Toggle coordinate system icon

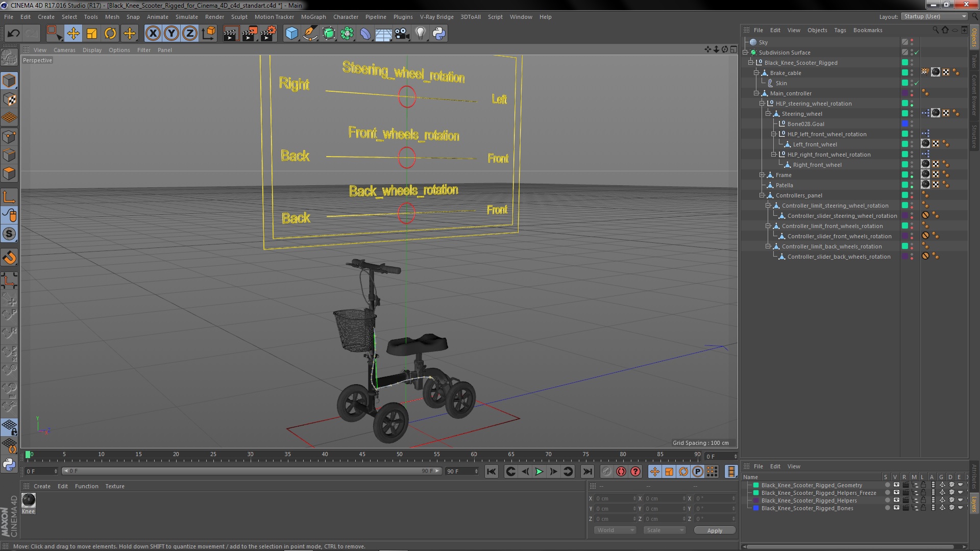click(209, 34)
